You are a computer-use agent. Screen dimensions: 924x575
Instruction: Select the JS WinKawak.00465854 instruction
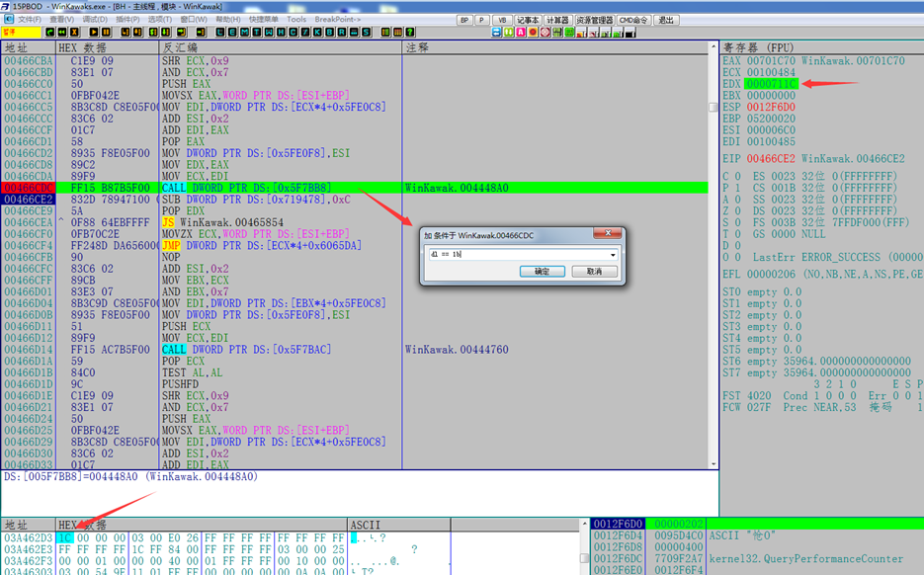[222, 222]
